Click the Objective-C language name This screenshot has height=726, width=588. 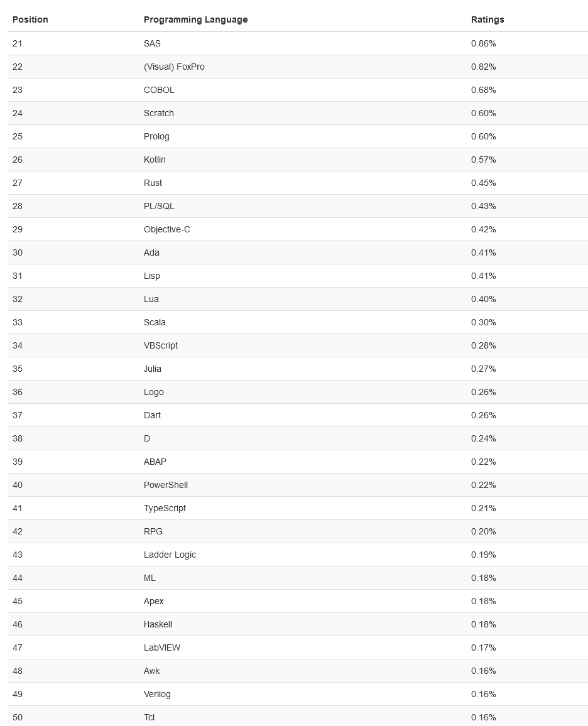(166, 229)
